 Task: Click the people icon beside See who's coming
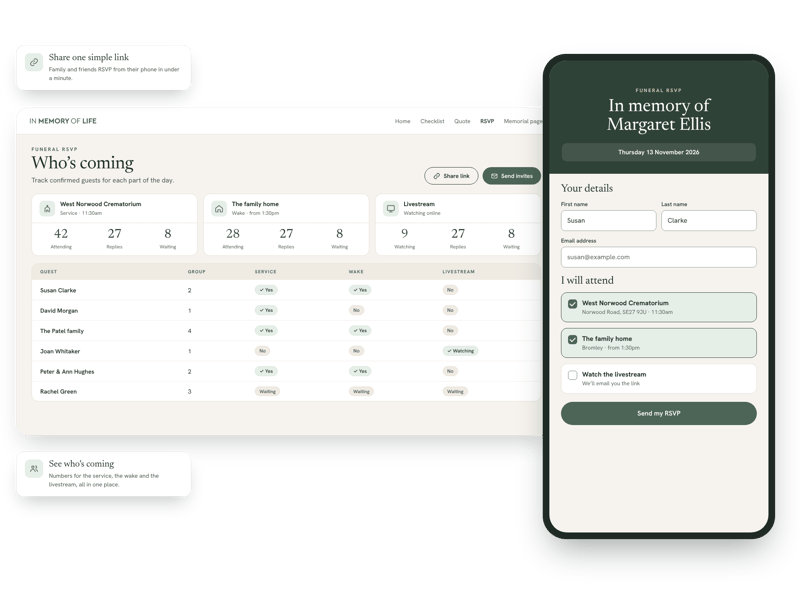click(34, 468)
